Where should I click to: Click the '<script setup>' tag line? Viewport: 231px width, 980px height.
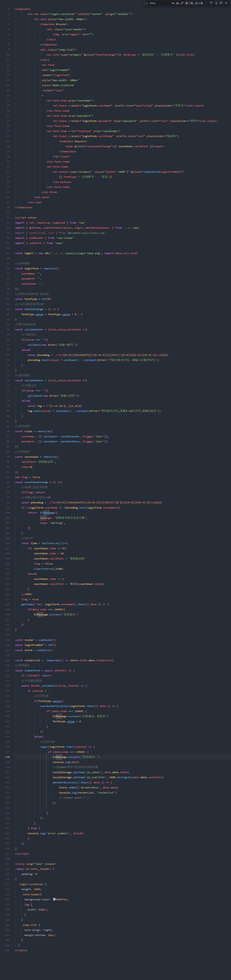click(x=26, y=218)
